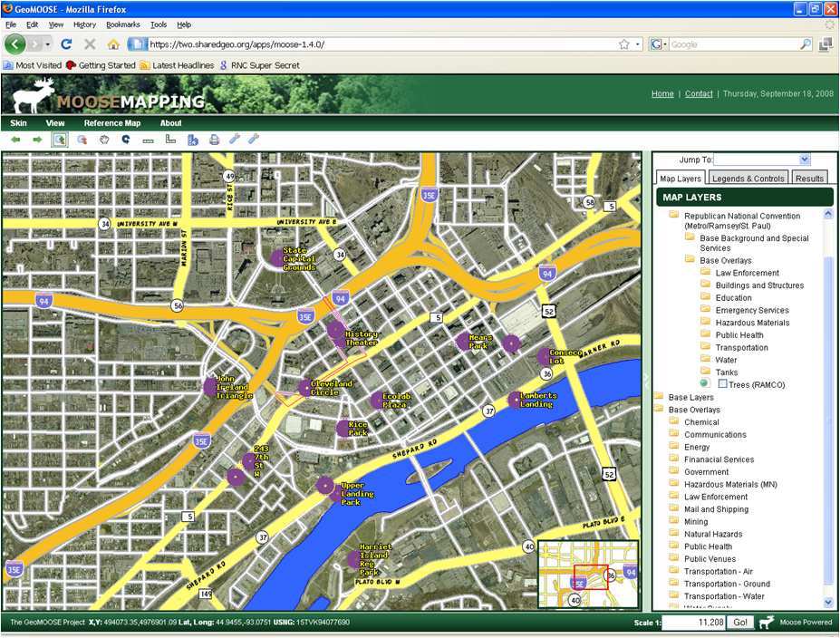Select the Tanks layer group
The image size is (840, 638).
click(x=727, y=372)
